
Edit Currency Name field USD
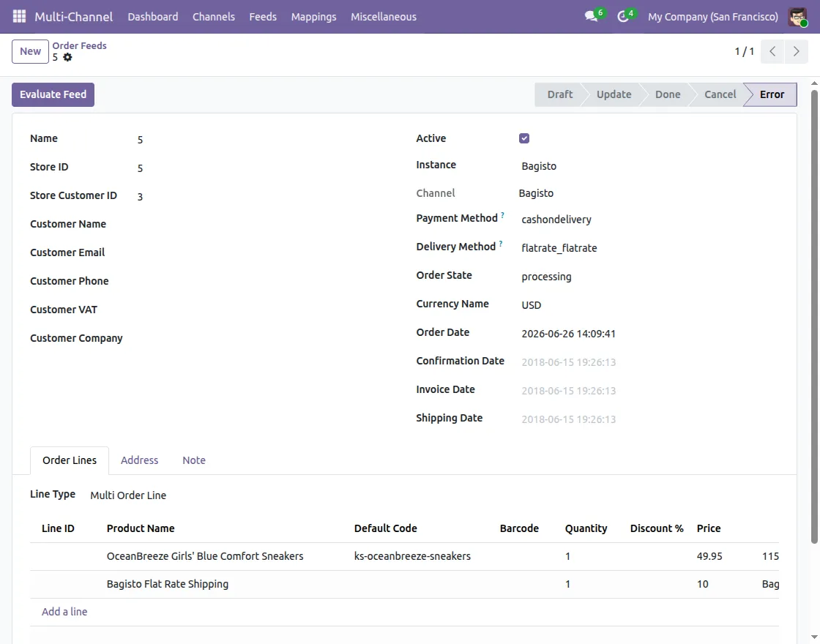[650, 304]
